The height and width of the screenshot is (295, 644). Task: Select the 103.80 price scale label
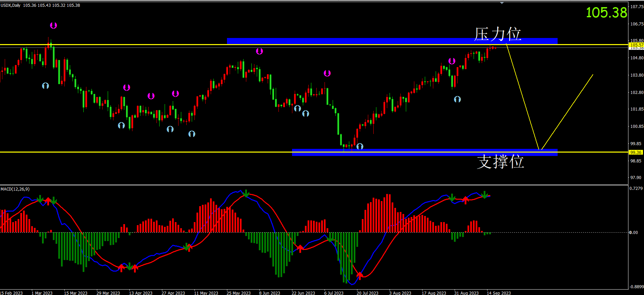tap(637, 75)
